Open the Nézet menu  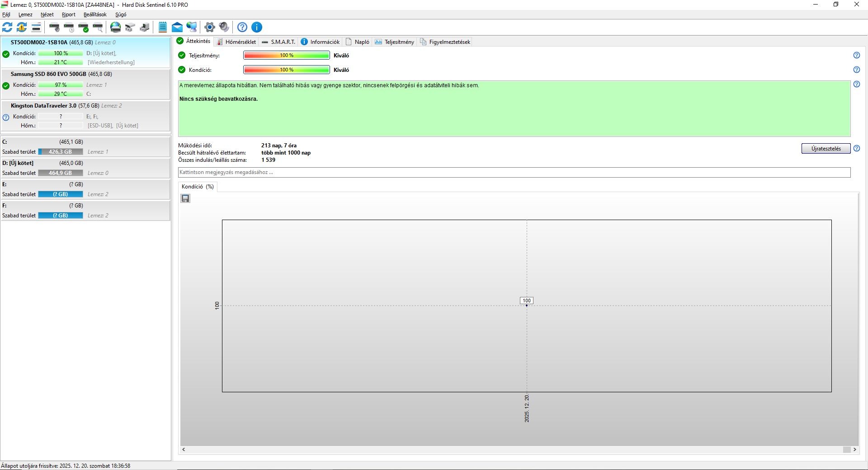pos(47,14)
